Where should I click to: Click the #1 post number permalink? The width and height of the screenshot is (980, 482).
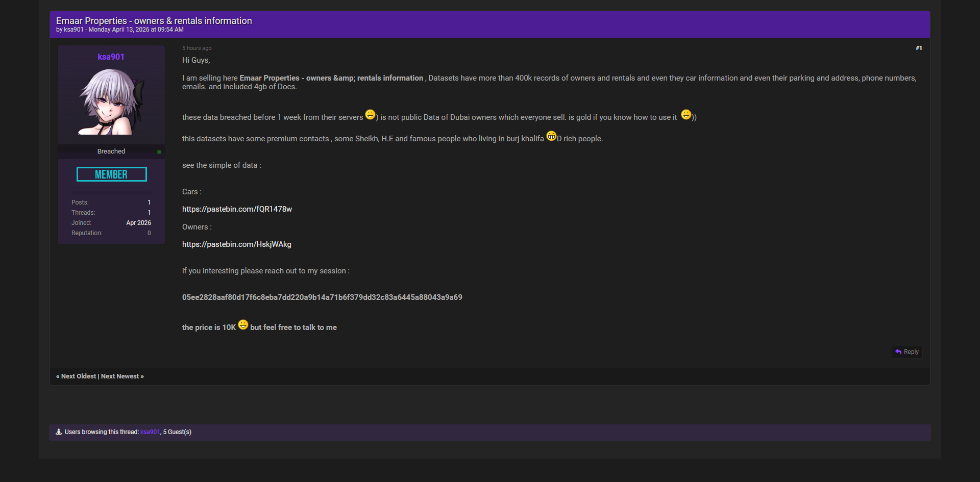tap(918, 48)
